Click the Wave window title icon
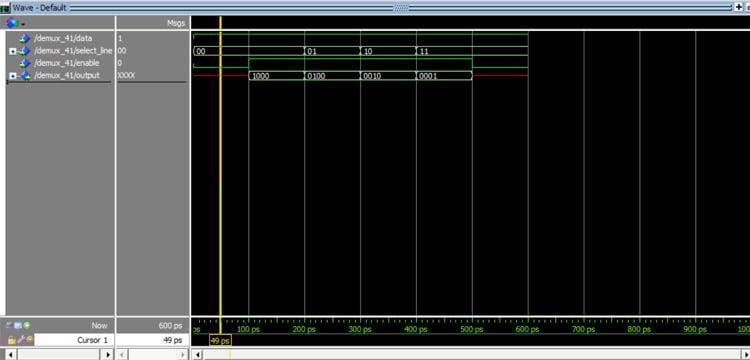This screenshot has height=360, width=750. pos(5,8)
